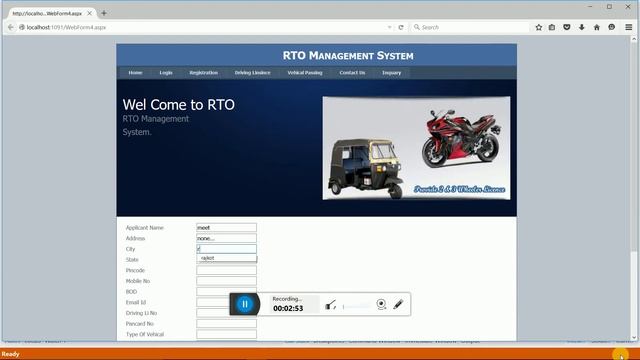Click the City text field

pos(226,249)
